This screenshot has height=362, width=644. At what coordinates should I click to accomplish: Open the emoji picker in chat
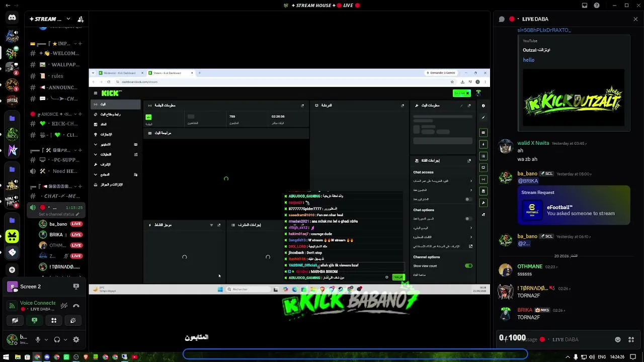coord(618,339)
